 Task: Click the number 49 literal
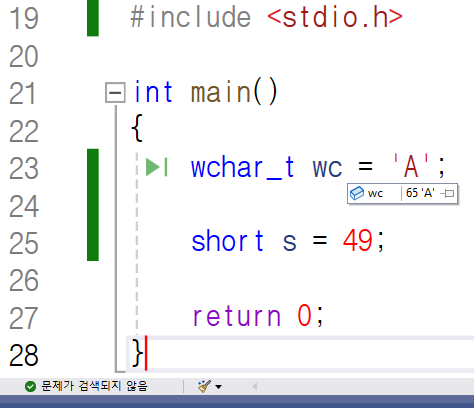[358, 240]
